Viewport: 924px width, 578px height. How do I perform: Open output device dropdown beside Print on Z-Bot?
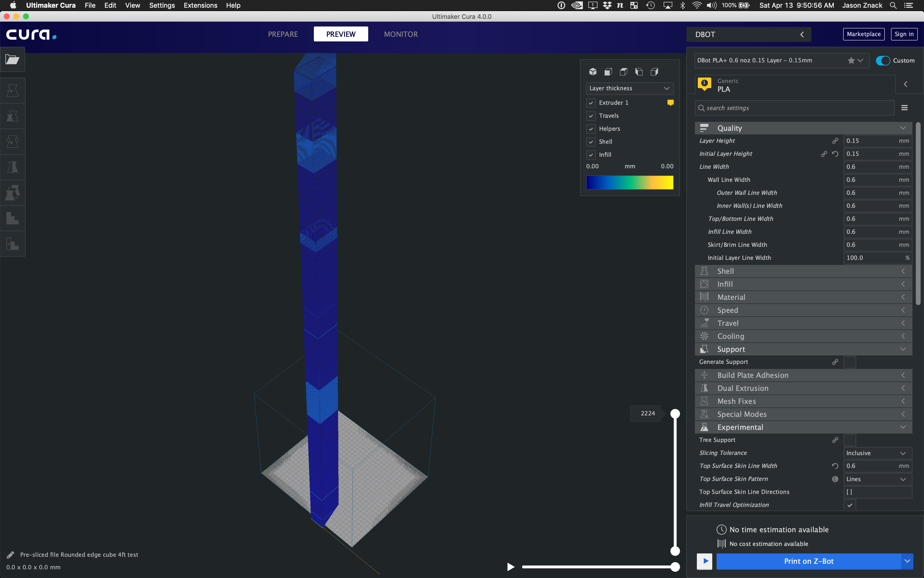click(x=907, y=561)
